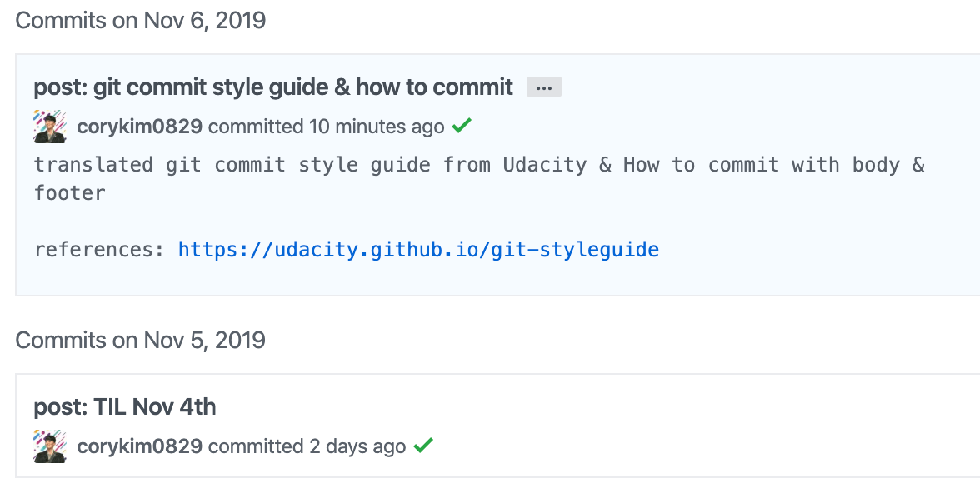Open corykim0829's profile from the username link

137,126
